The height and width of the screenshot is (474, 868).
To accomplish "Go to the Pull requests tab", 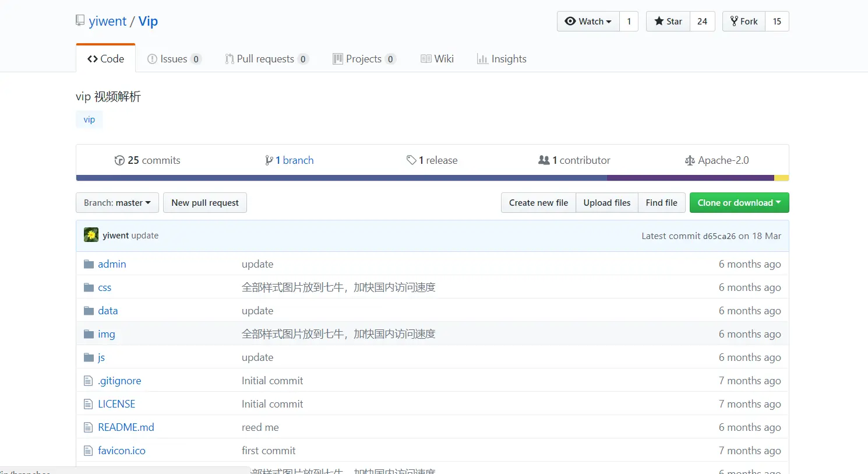I will (267, 59).
